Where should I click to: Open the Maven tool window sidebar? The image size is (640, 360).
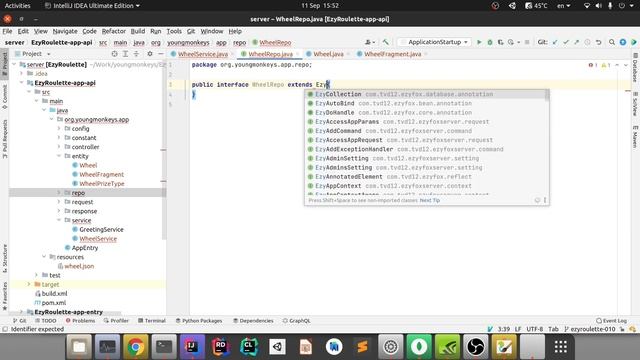tap(635, 137)
